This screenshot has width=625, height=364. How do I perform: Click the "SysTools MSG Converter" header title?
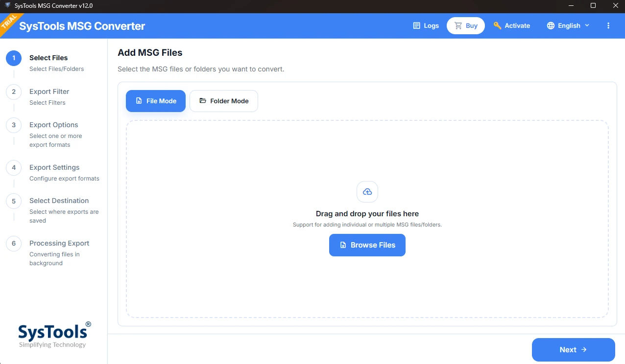82,26
